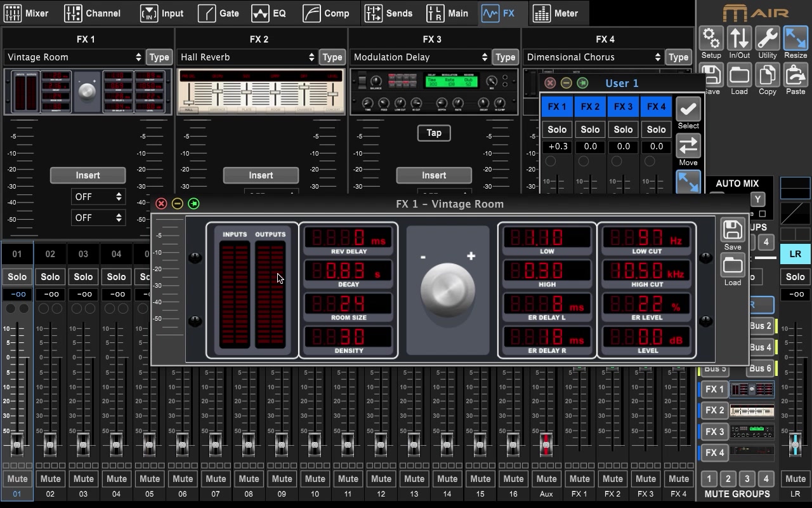Toggle Insert for FX 1

pyautogui.click(x=88, y=175)
